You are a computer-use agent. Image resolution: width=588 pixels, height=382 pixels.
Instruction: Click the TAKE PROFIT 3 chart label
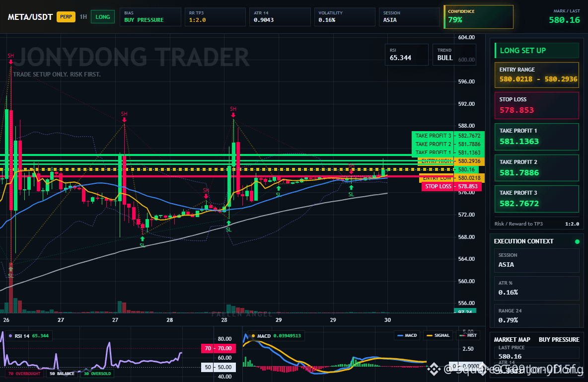coord(448,136)
